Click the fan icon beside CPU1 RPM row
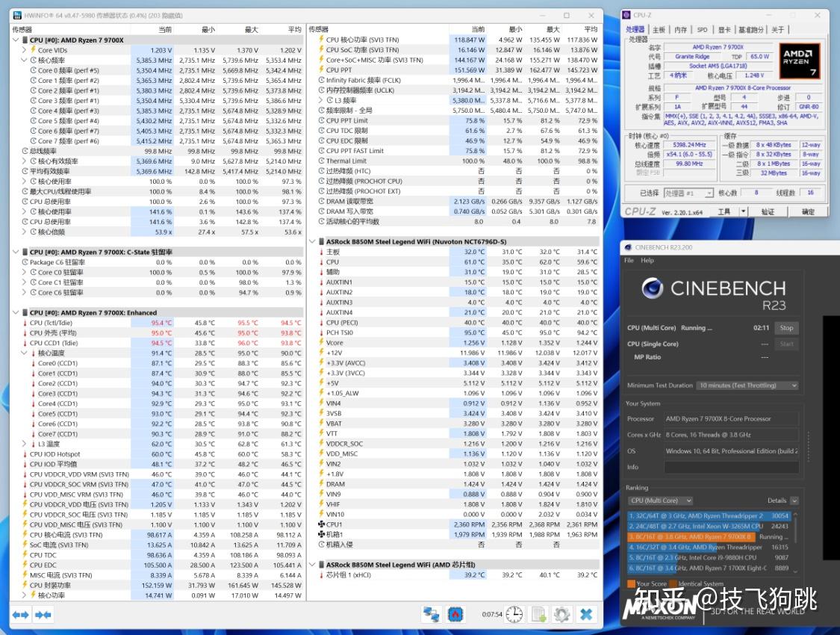This screenshot has height=635, width=840. pos(321,524)
